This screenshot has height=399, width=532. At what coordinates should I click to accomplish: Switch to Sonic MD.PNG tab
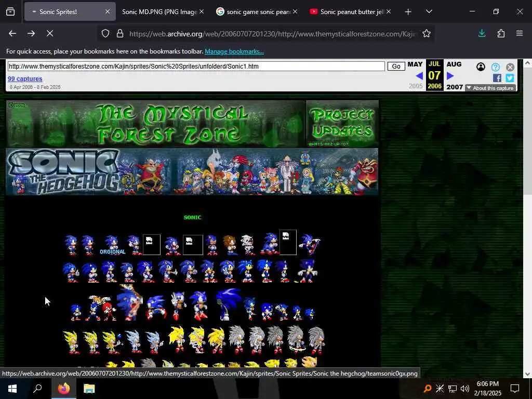pos(160,12)
